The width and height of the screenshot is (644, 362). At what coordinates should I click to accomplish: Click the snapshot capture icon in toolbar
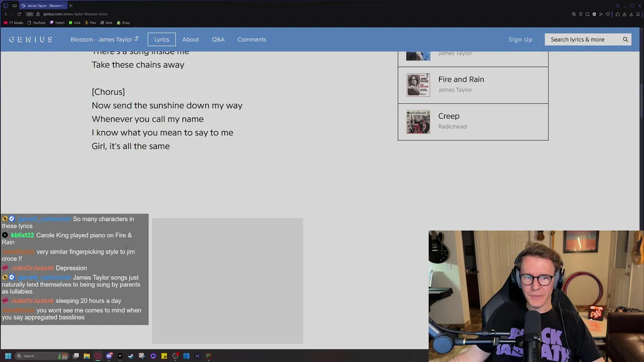click(587, 14)
